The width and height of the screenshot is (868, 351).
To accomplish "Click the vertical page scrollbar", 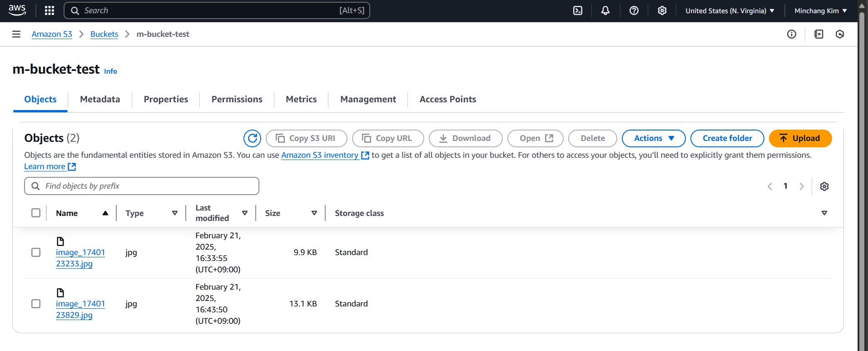I will coord(862,182).
